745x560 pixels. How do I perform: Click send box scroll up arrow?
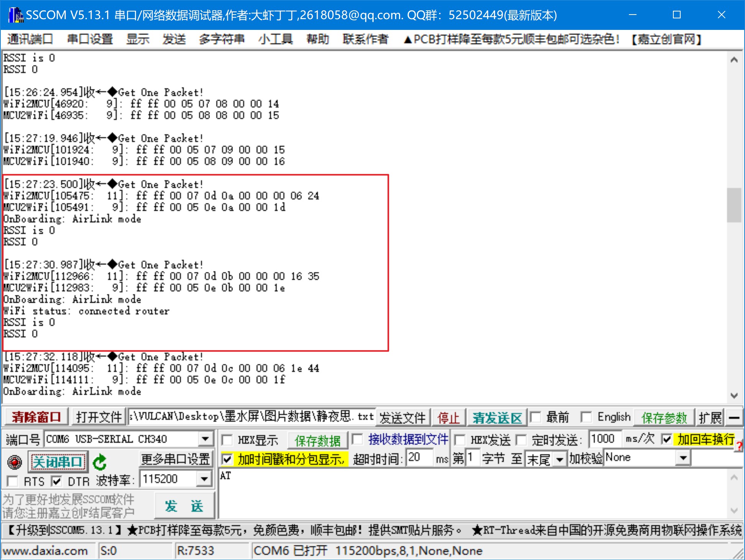734,478
